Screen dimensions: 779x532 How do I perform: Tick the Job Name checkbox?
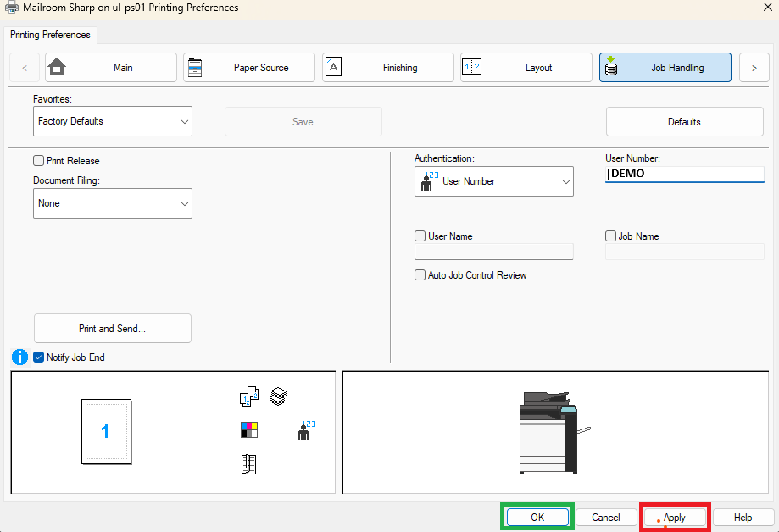click(610, 236)
